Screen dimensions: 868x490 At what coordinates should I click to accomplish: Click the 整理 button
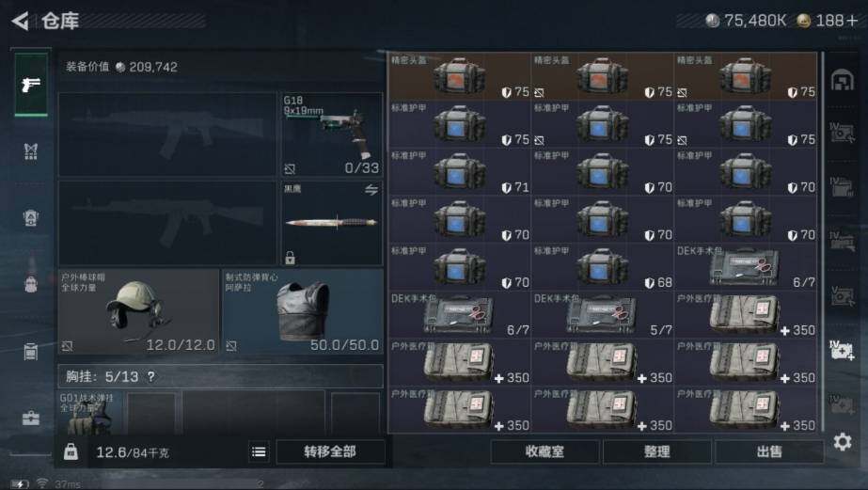(x=656, y=451)
